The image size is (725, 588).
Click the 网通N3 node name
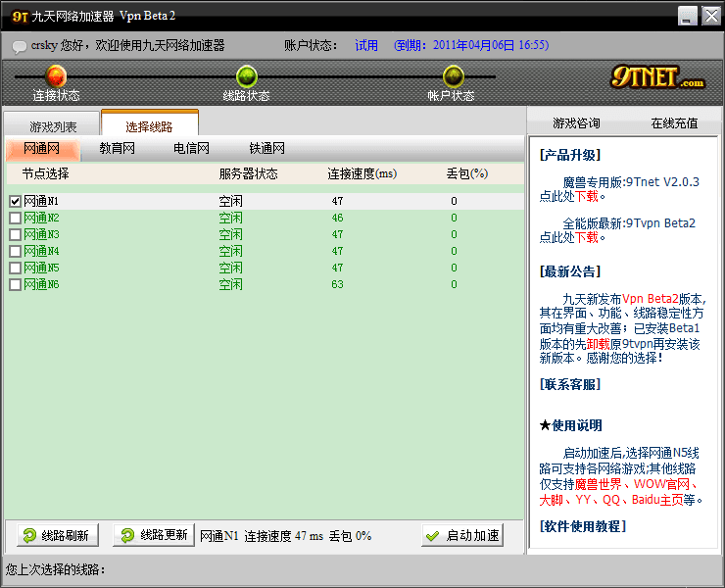(x=41, y=234)
